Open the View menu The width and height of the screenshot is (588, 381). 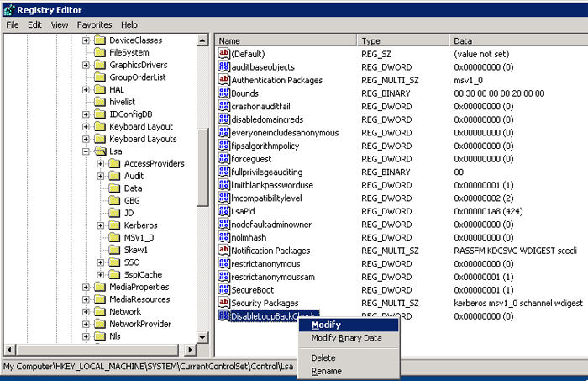click(x=60, y=24)
